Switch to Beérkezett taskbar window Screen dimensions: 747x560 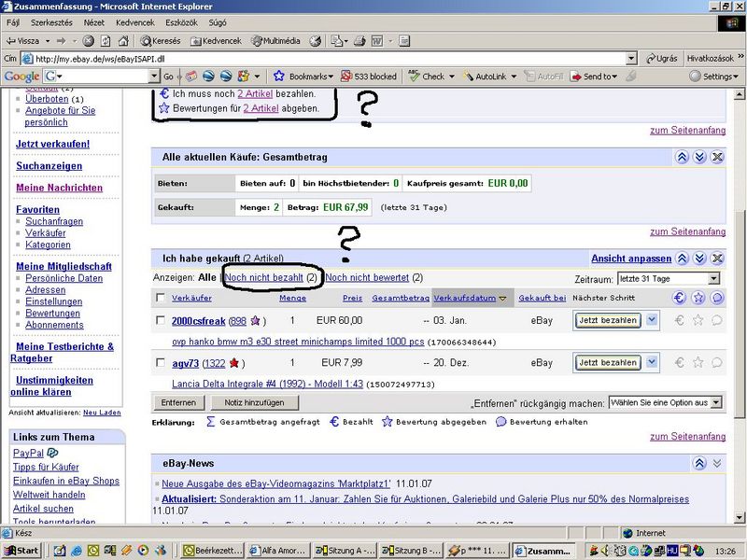point(214,551)
